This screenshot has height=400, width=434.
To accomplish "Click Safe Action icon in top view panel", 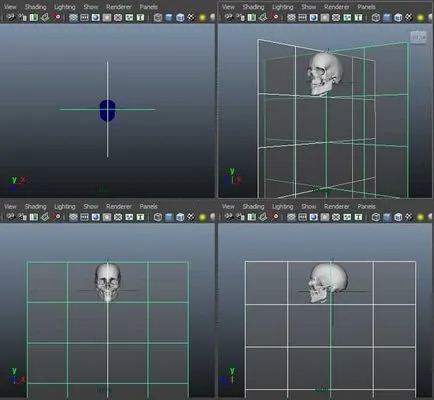I will pyautogui.click(x=129, y=17).
